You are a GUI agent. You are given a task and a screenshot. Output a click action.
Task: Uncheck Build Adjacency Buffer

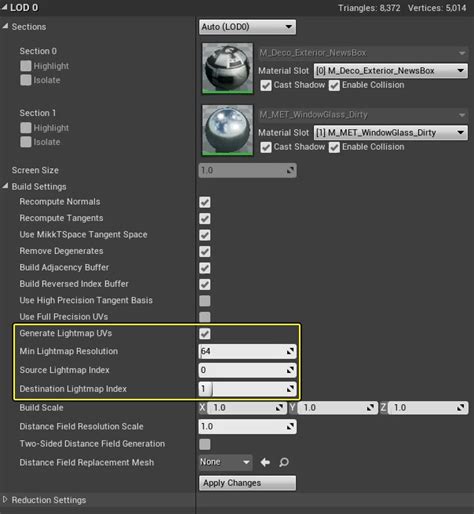(205, 268)
